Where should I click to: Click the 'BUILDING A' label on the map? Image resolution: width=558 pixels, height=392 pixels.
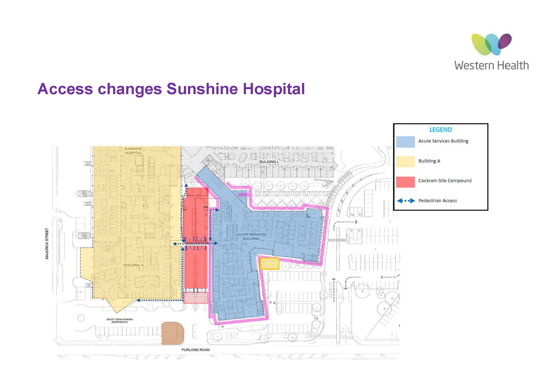click(133, 265)
